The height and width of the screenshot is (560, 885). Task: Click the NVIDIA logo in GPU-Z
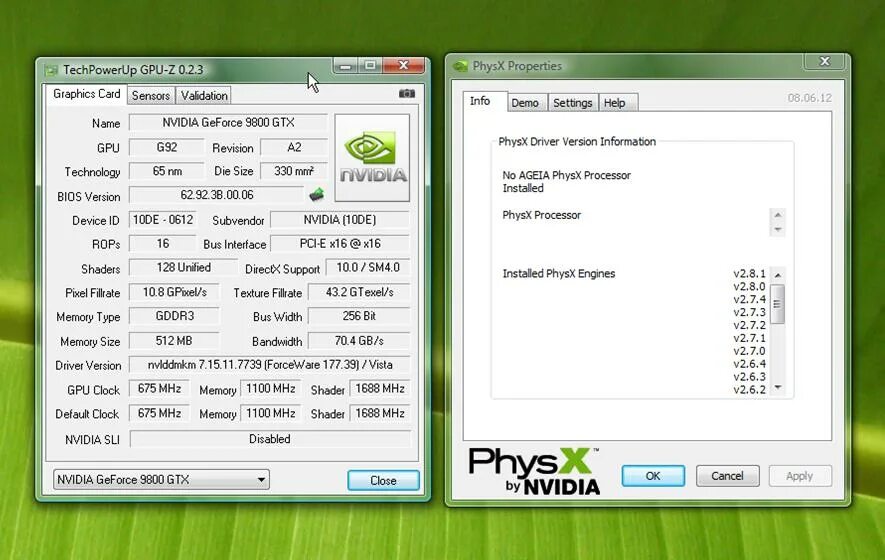(372, 158)
